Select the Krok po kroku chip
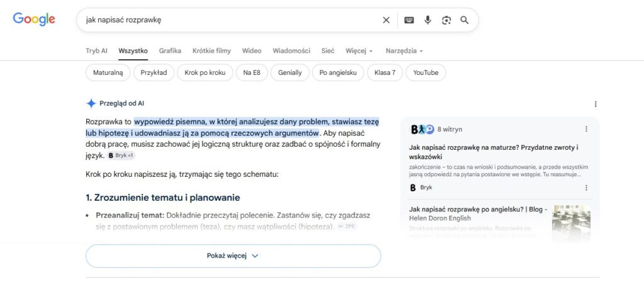Viewport: 644px width, 287px height. click(x=205, y=73)
